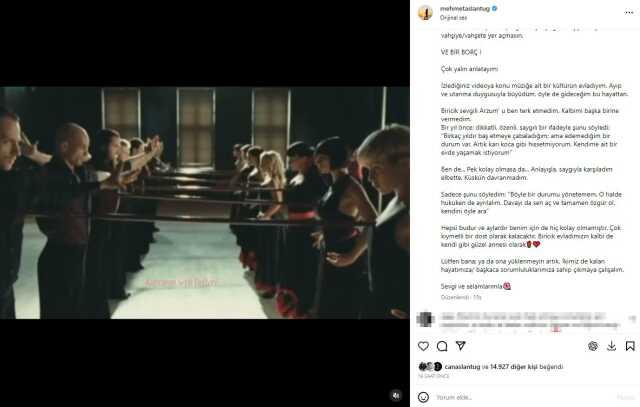Share the post via paper plane icon

coord(461,346)
